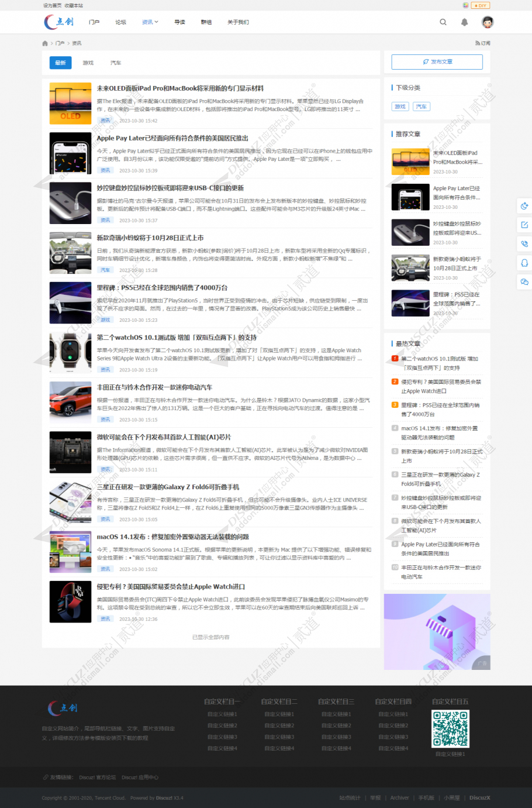Open the 门户 navigation item
The width and height of the screenshot is (532, 808).
coord(94,22)
